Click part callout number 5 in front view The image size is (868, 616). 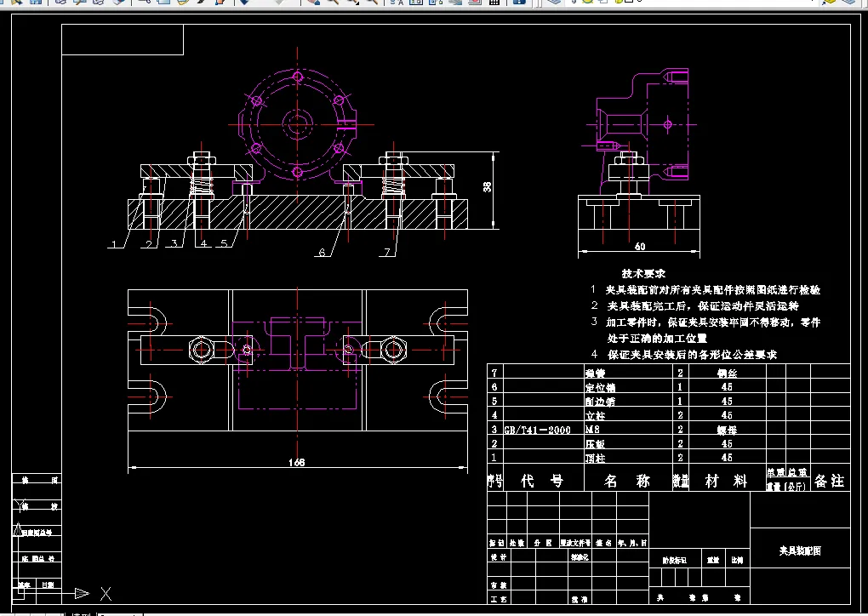click(x=224, y=243)
